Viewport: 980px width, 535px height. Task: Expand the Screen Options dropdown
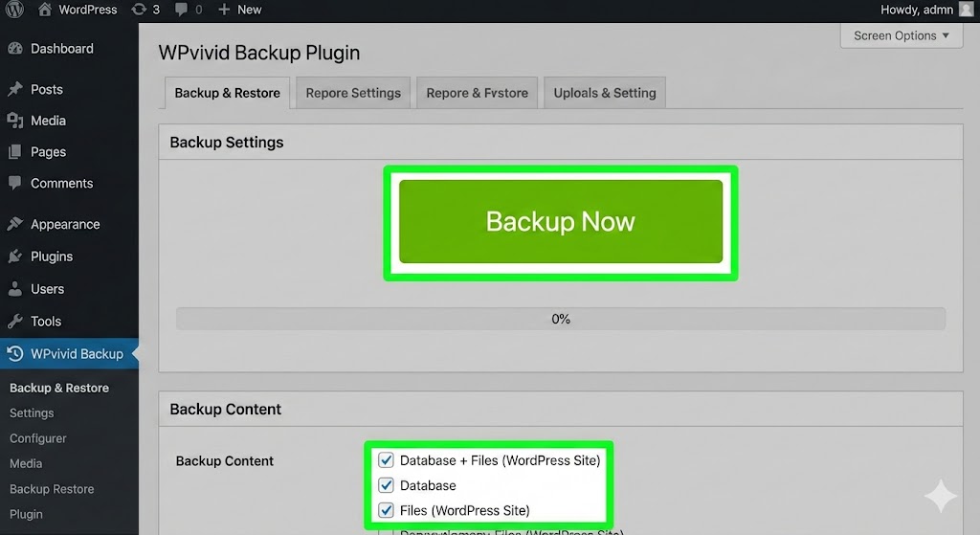(x=902, y=36)
